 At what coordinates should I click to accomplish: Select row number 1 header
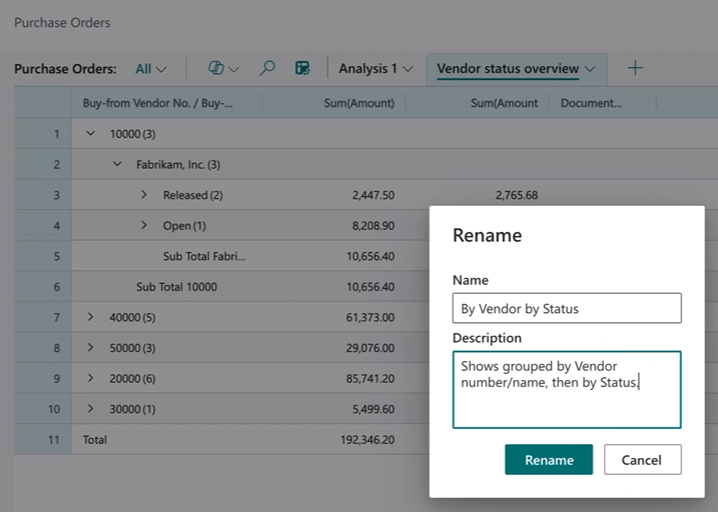pos(43,134)
